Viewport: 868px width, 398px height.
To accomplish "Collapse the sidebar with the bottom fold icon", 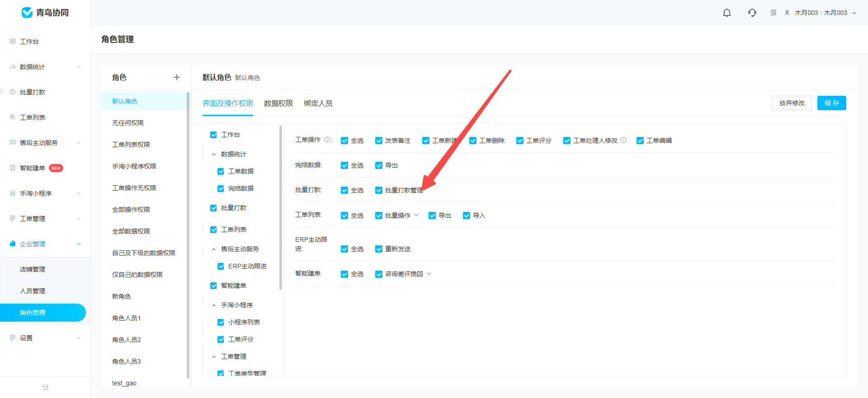I will tap(45, 387).
